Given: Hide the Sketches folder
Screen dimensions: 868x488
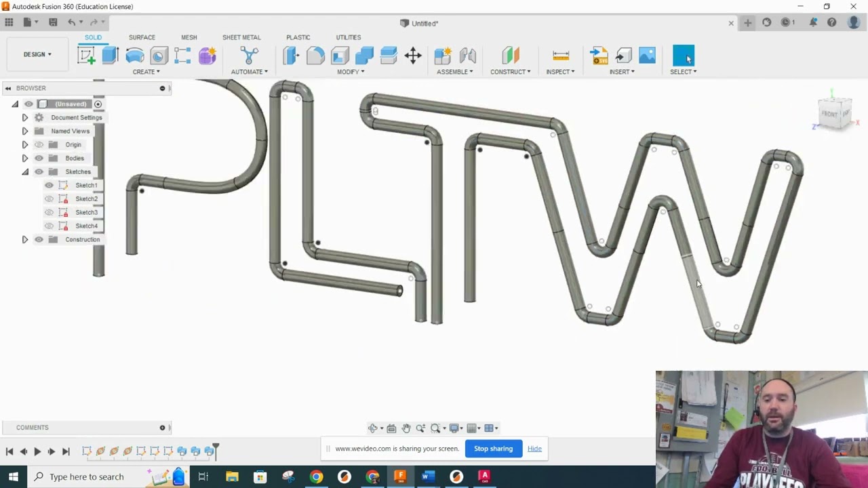Looking at the screenshot, I should pyautogui.click(x=39, y=171).
